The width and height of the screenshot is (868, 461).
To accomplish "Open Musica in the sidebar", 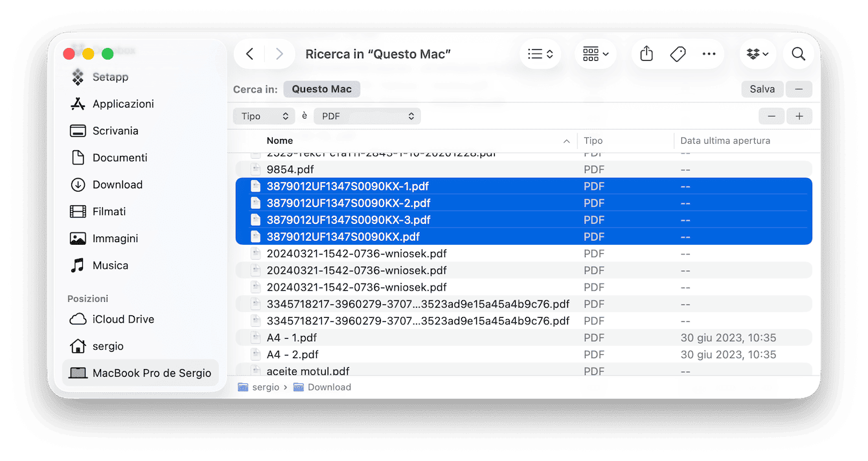I will click(x=100, y=265).
